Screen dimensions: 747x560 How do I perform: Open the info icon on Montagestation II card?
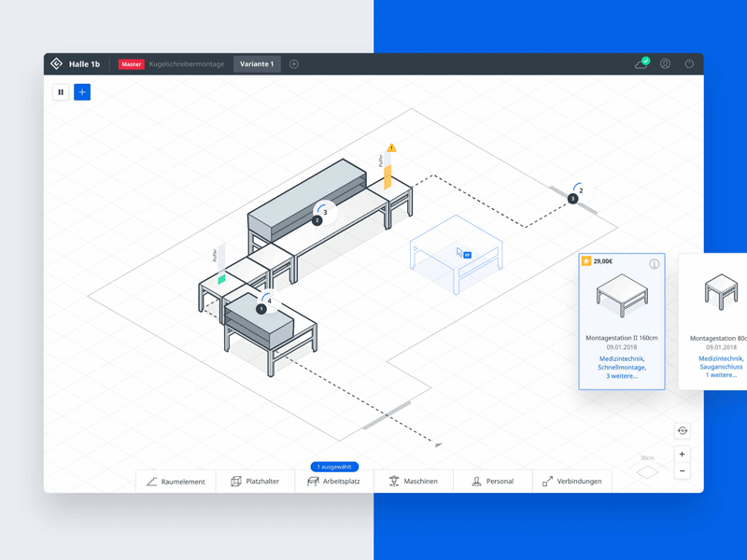[654, 264]
